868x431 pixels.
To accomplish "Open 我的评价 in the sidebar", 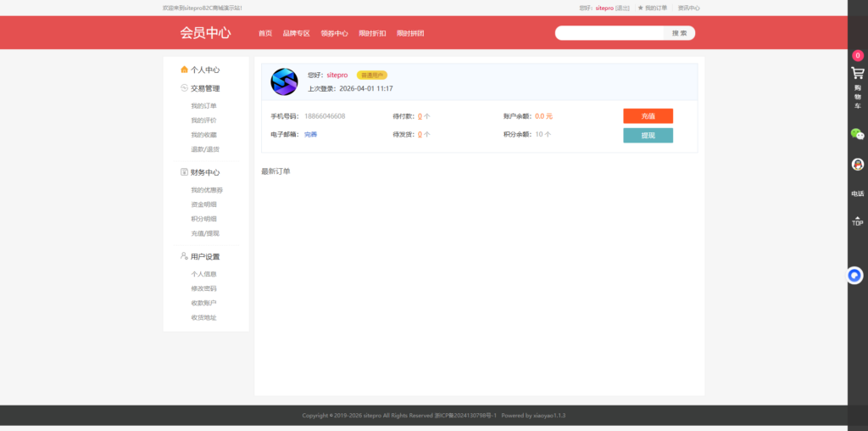I will pos(203,120).
